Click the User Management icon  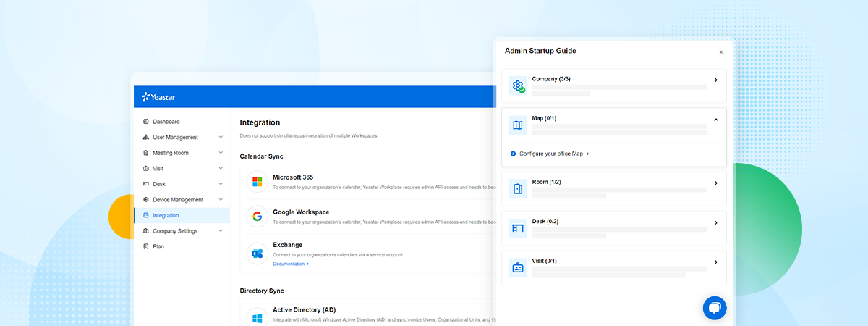pyautogui.click(x=146, y=137)
